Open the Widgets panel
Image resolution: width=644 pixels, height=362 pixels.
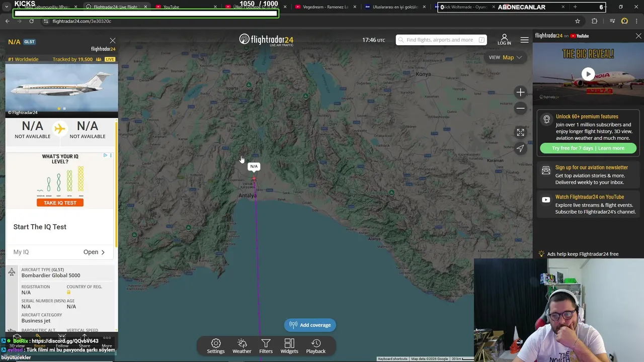click(x=289, y=346)
